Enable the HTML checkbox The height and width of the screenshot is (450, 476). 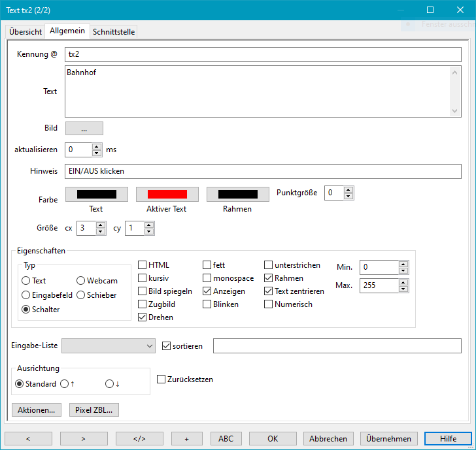pos(143,265)
